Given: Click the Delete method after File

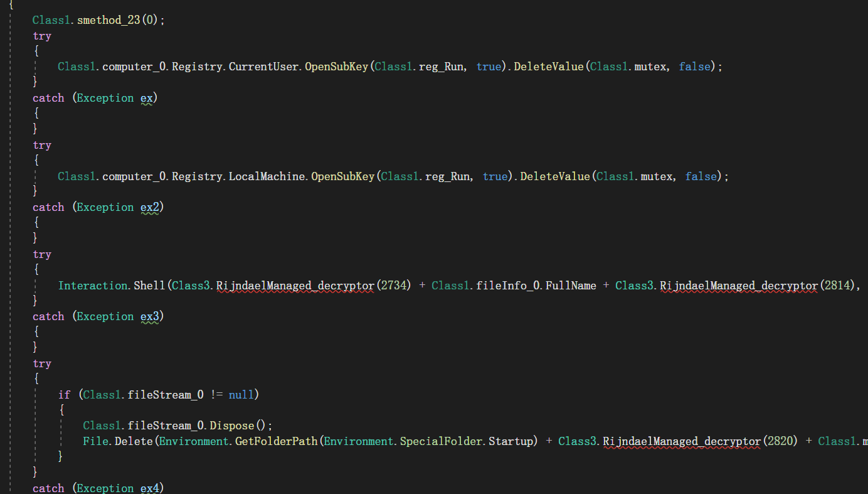Looking at the screenshot, I should (x=134, y=441).
